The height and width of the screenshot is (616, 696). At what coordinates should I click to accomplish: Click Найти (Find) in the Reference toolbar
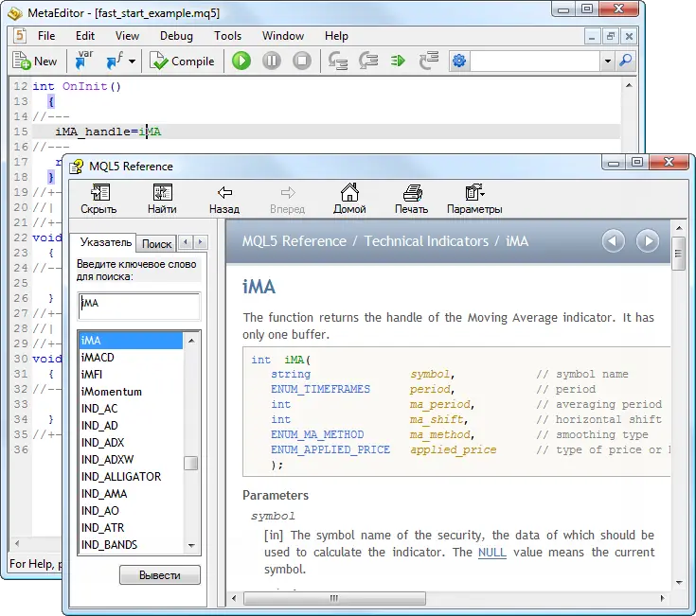tap(162, 199)
